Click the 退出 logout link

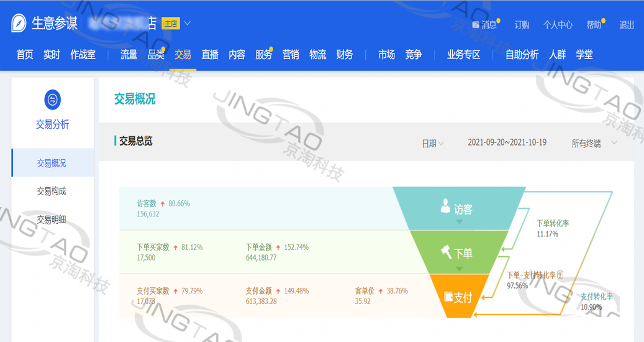(627, 25)
